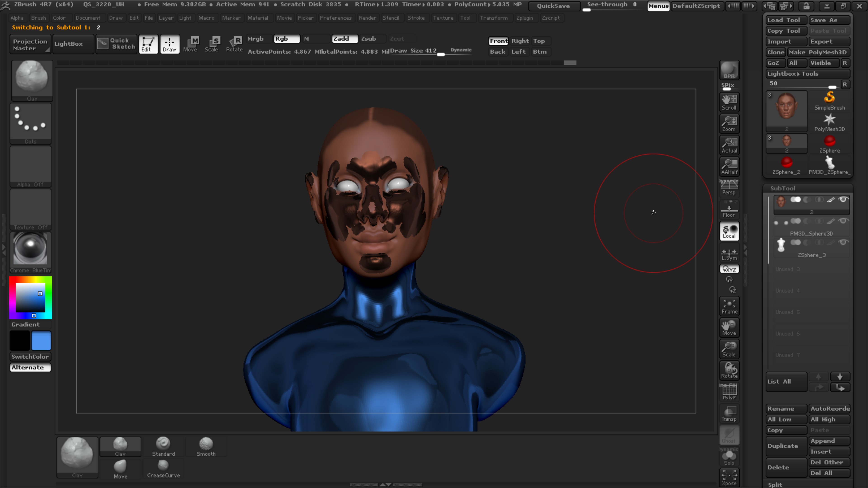Click the AAHalf icon
868x488 pixels.
point(729,167)
